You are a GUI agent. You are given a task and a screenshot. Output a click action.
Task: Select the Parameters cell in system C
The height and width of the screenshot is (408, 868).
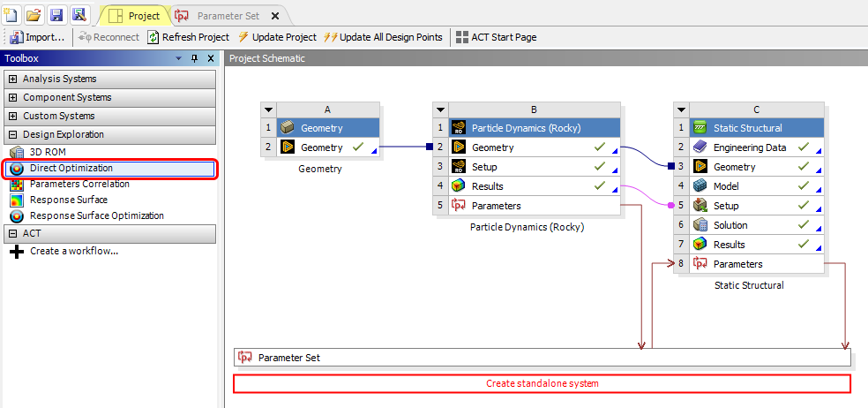tap(757, 264)
